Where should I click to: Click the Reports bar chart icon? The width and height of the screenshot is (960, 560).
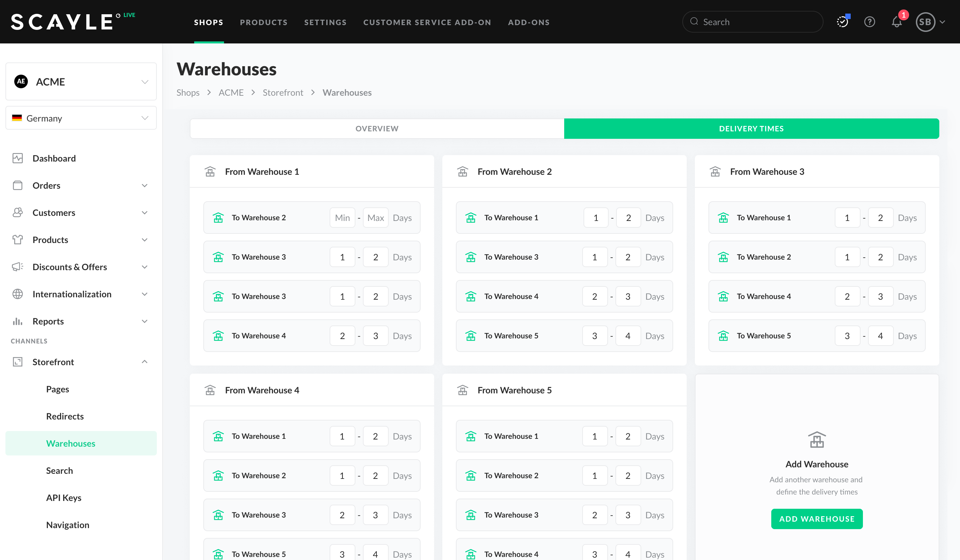[18, 321]
